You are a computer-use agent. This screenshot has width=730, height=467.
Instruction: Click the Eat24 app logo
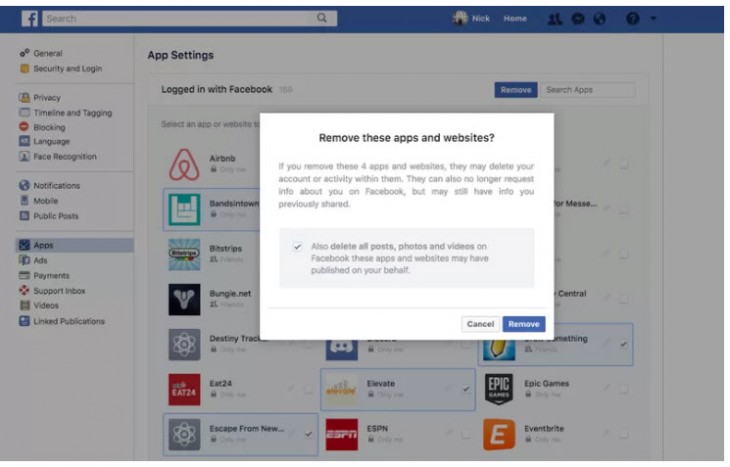pyautogui.click(x=184, y=390)
